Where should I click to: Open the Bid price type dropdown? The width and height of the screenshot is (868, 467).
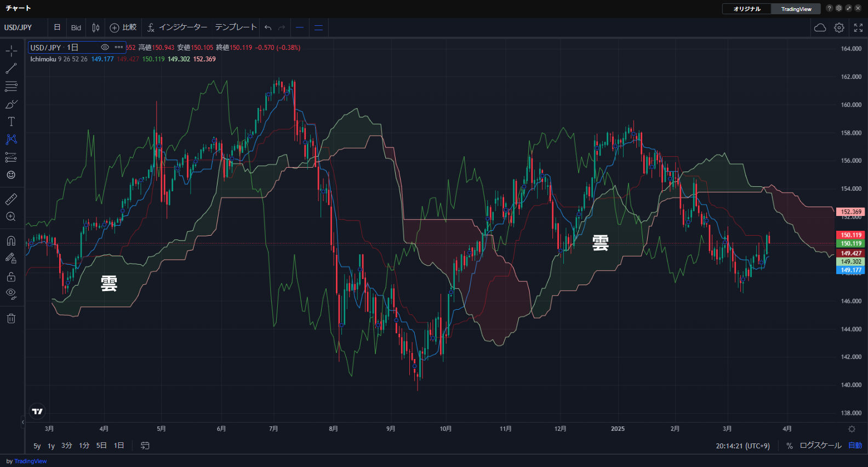pos(76,27)
